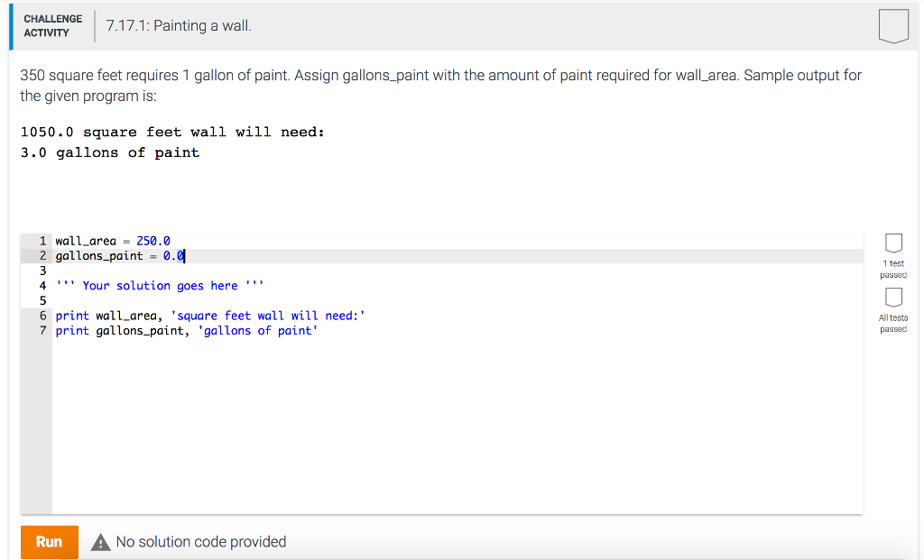
Task: Click the 'All tests passed' shield icon
Action: [893, 298]
